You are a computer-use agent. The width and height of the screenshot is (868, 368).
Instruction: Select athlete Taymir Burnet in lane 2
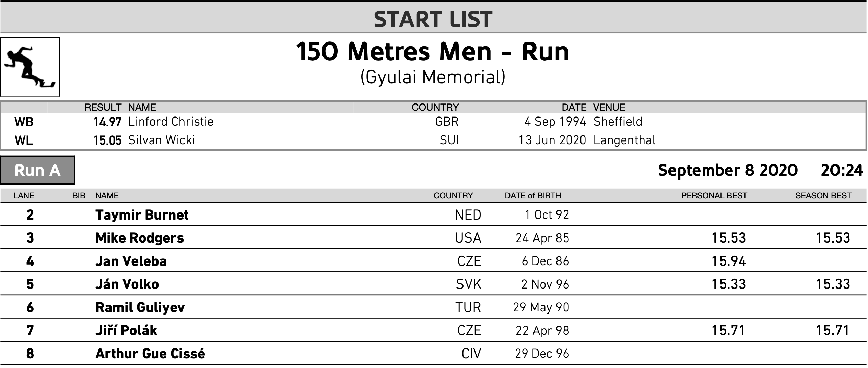click(142, 215)
